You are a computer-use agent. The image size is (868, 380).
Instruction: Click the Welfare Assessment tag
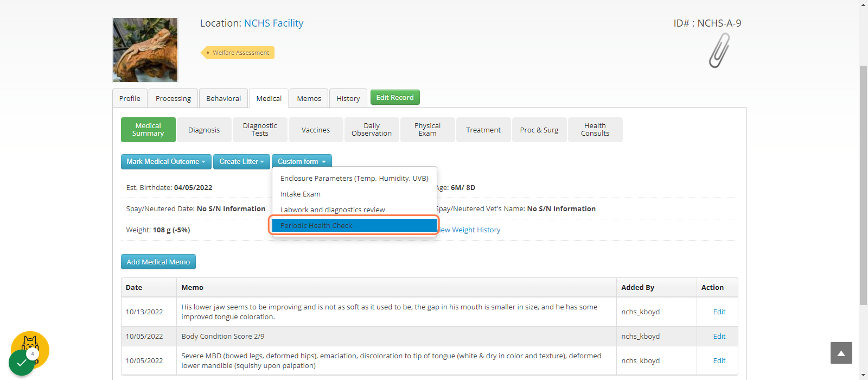coord(238,53)
